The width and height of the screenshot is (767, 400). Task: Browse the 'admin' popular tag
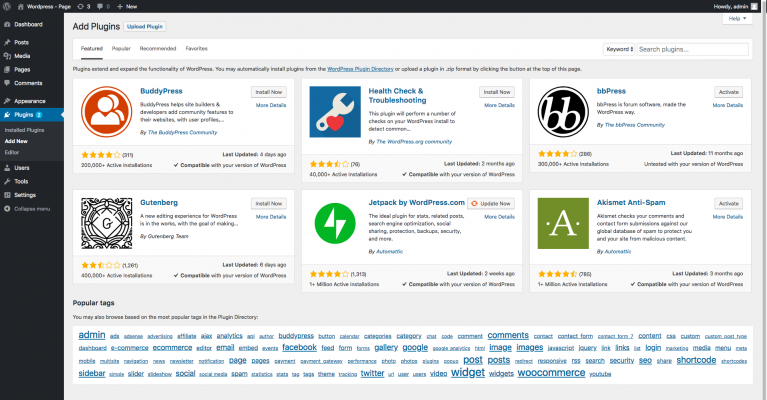92,335
